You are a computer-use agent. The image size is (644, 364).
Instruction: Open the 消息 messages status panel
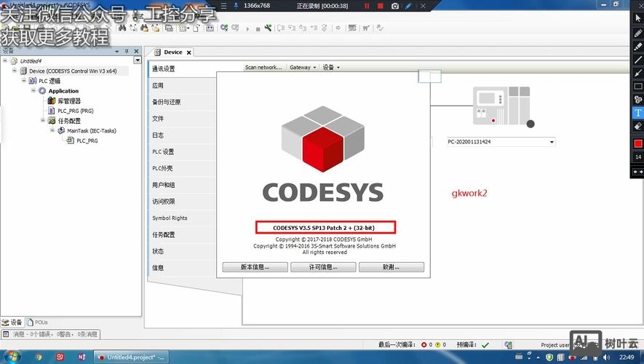[50, 334]
